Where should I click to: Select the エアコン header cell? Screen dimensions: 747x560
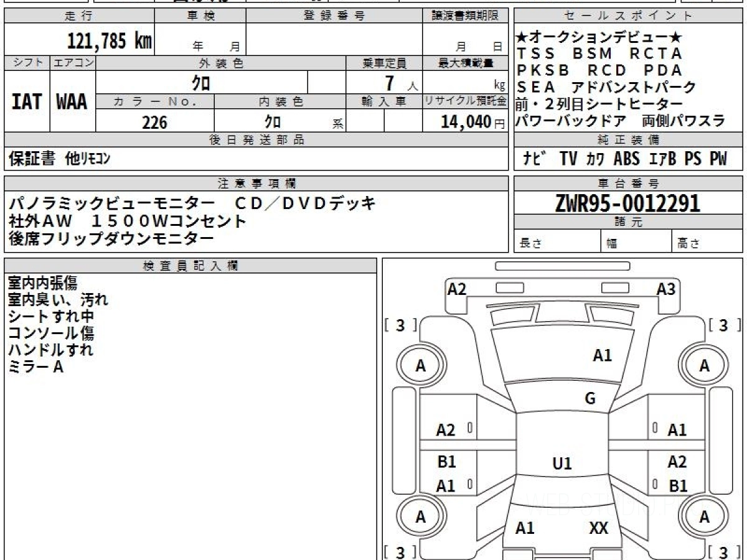click(72, 63)
